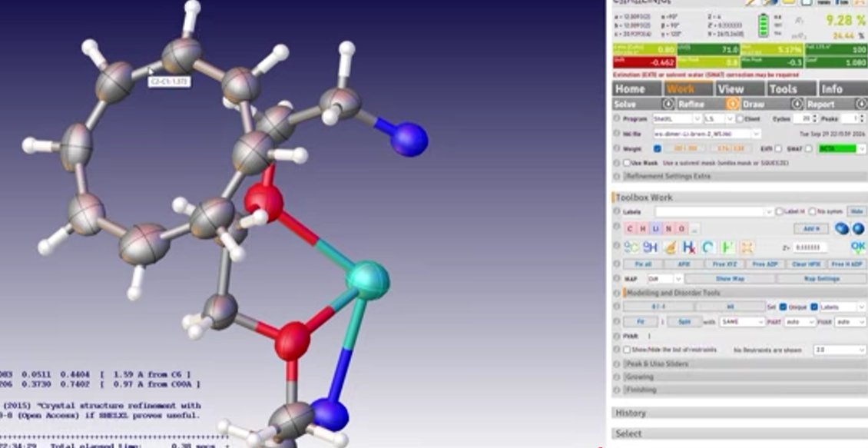868x448 pixels.
Task: Click the OK icon beside the Z' field
Action: tap(858, 247)
